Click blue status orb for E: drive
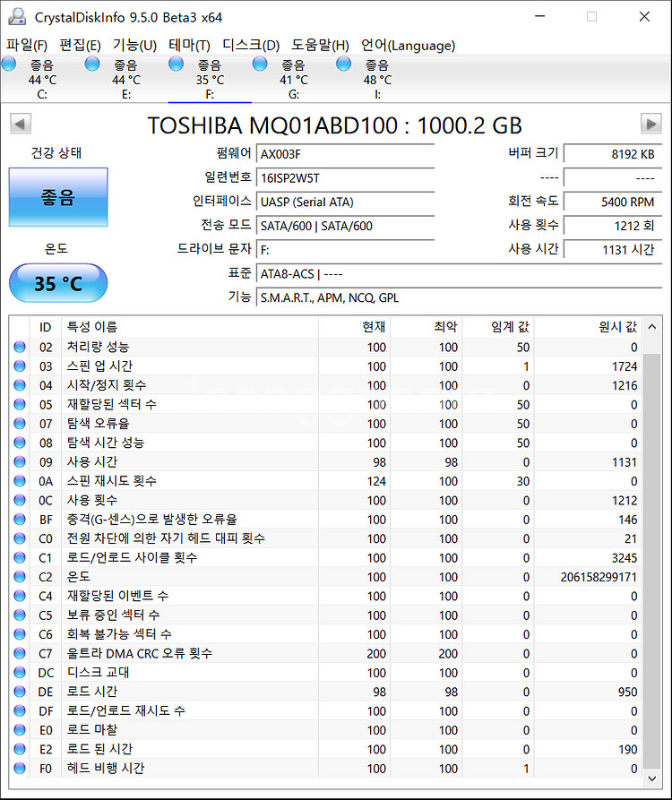 [x=92, y=65]
